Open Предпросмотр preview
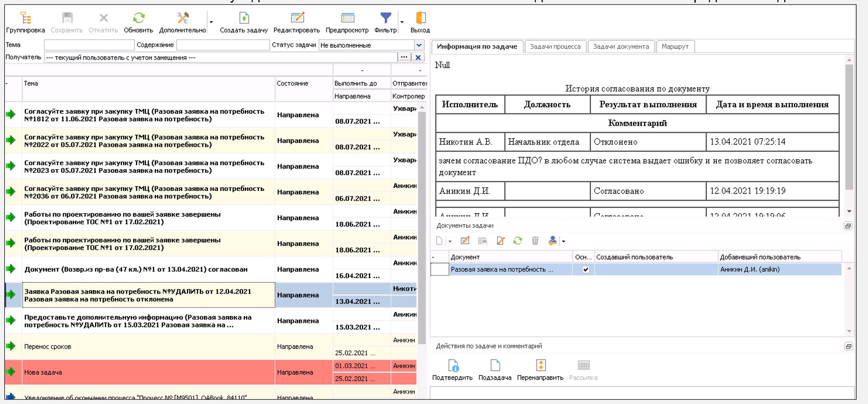The height and width of the screenshot is (404, 868). click(347, 19)
